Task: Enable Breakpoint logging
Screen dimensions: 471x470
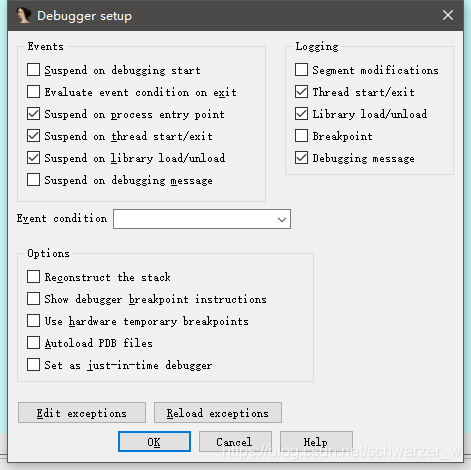Action: pyautogui.click(x=301, y=136)
